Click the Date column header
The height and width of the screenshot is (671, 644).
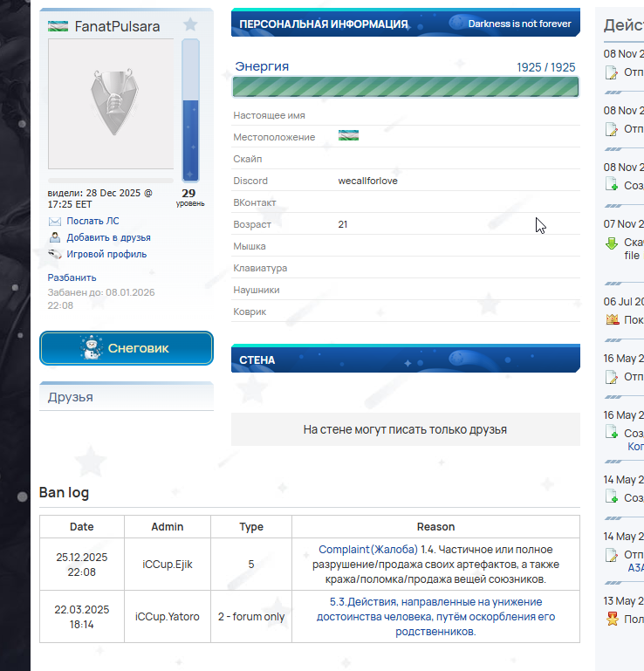(x=82, y=527)
